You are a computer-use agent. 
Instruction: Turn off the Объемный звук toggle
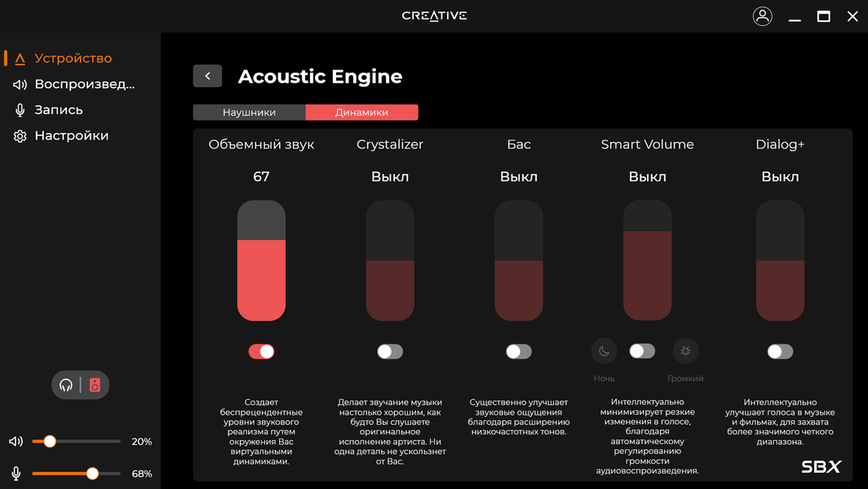coord(261,351)
